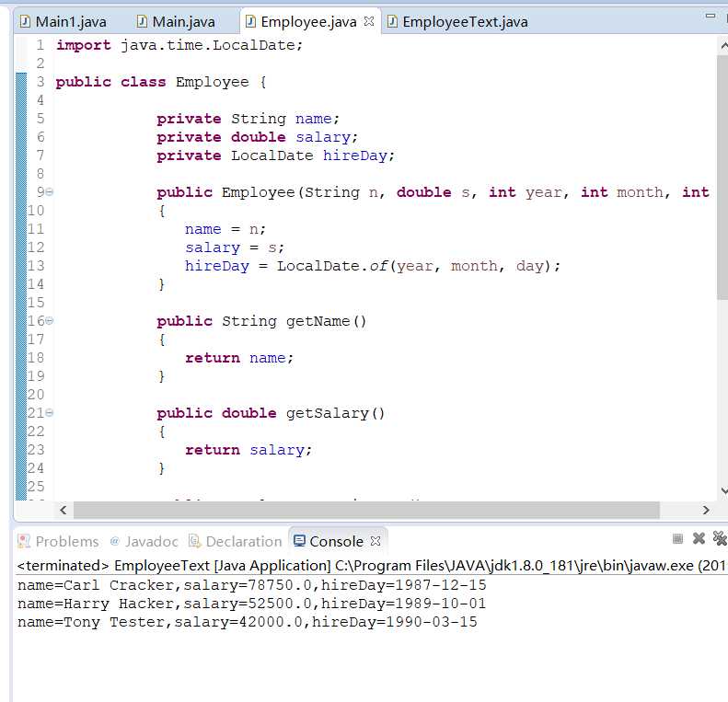Switch to the Main1.java editor tab
The image size is (728, 702).
point(64,22)
